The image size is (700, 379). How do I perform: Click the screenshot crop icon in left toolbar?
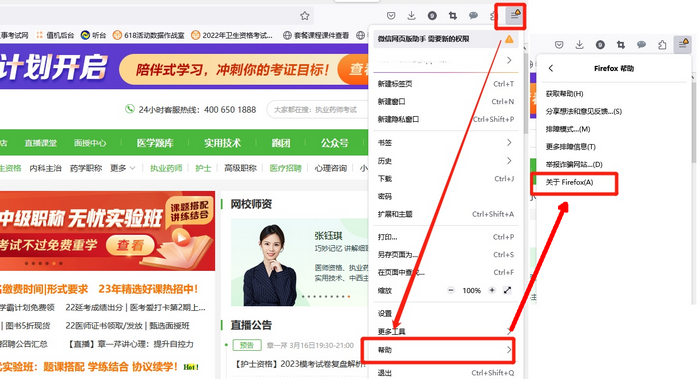pos(453,16)
